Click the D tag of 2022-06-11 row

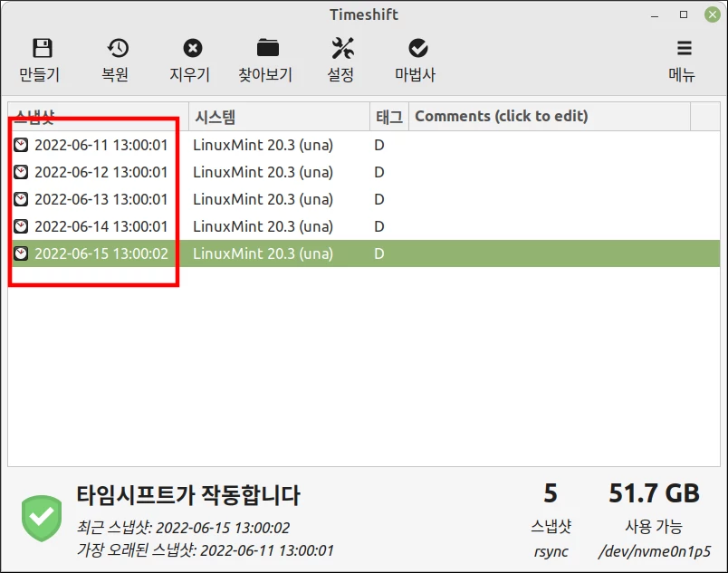pyautogui.click(x=378, y=145)
